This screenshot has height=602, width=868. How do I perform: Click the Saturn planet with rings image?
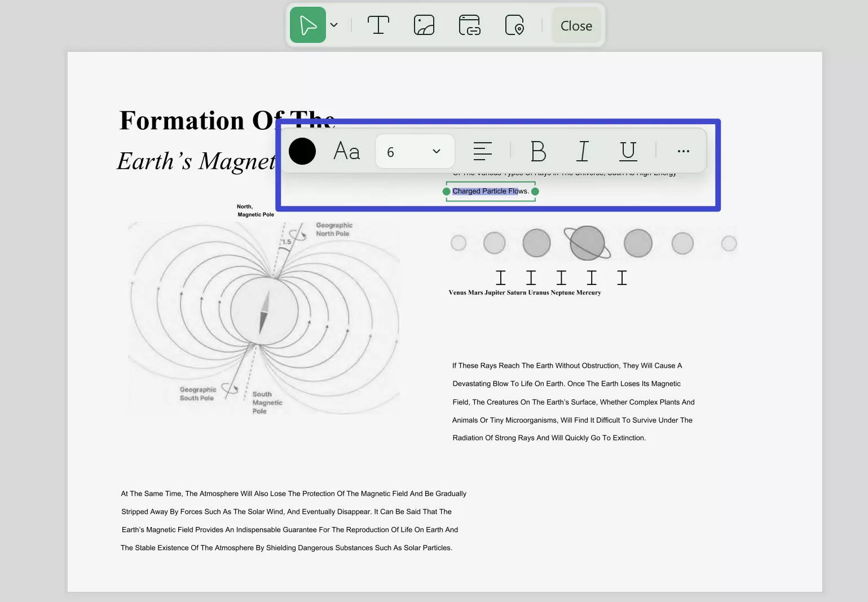pos(587,243)
